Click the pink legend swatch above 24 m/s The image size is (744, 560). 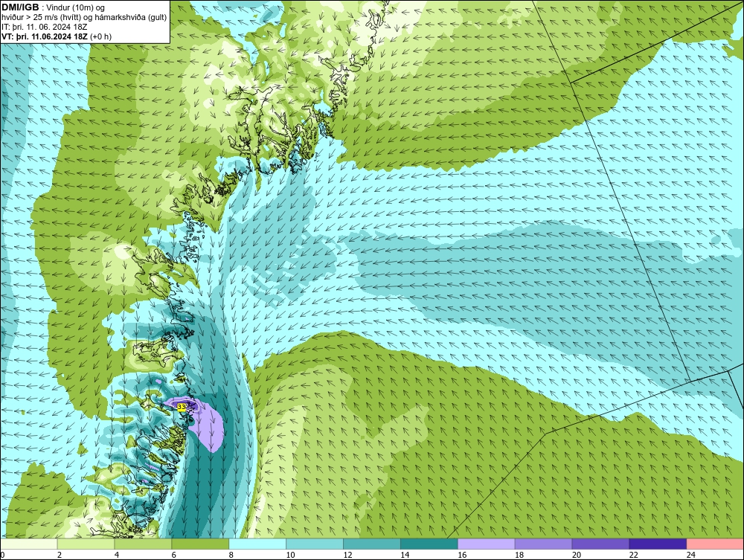tap(715, 544)
